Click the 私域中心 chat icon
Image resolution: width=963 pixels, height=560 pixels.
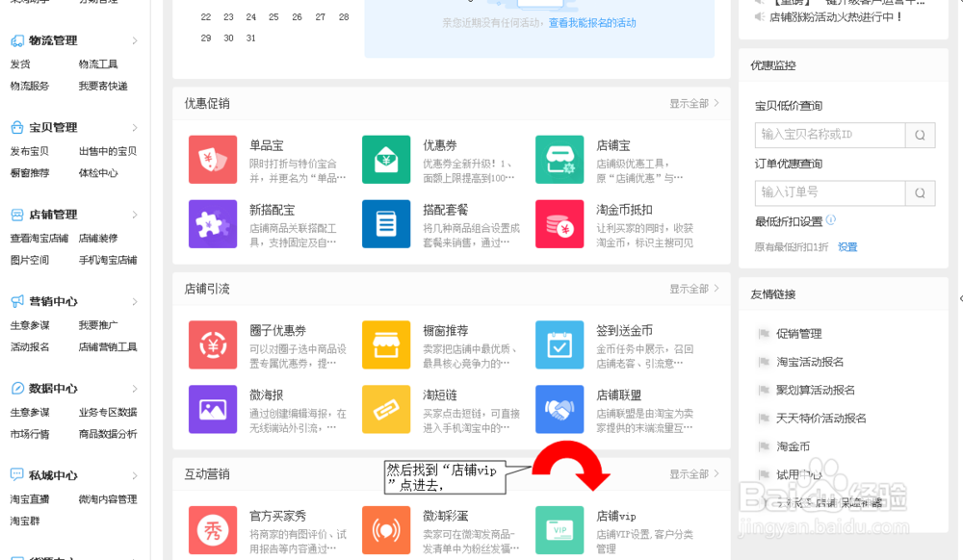click(x=17, y=474)
